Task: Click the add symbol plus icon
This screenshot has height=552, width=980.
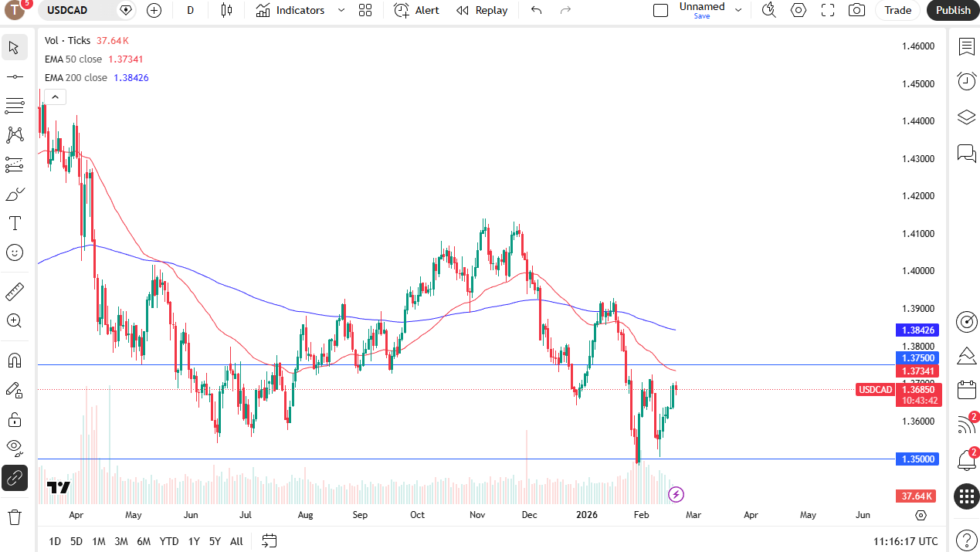Action: point(154,10)
